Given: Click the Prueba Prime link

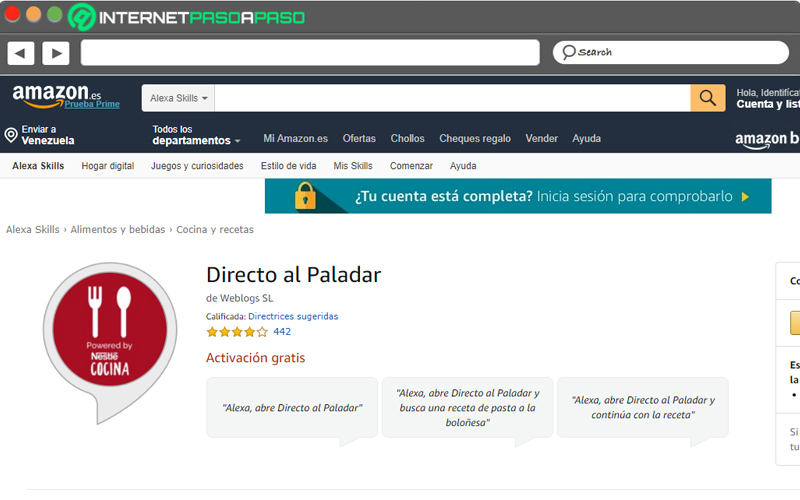Looking at the screenshot, I should pyautogui.click(x=92, y=104).
